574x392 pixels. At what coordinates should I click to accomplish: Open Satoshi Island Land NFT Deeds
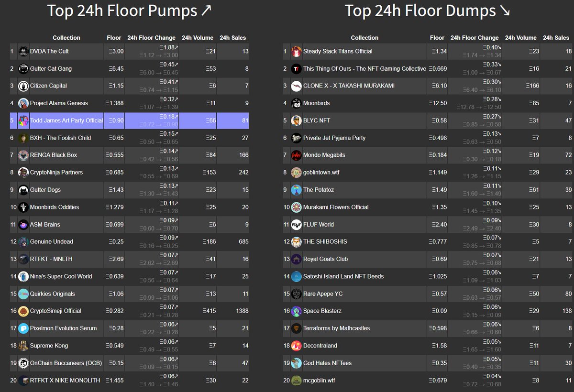click(x=343, y=276)
